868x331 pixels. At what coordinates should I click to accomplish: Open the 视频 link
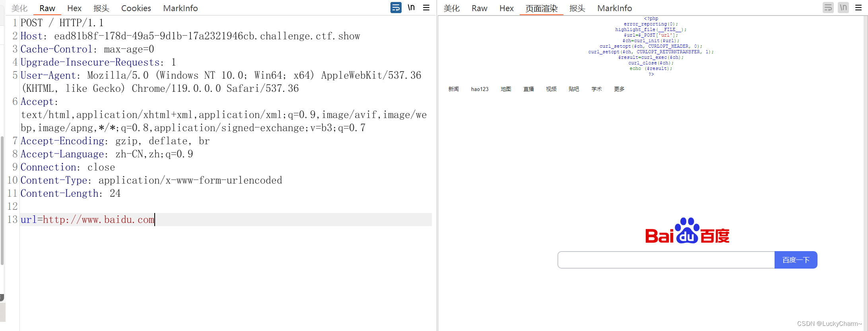551,89
